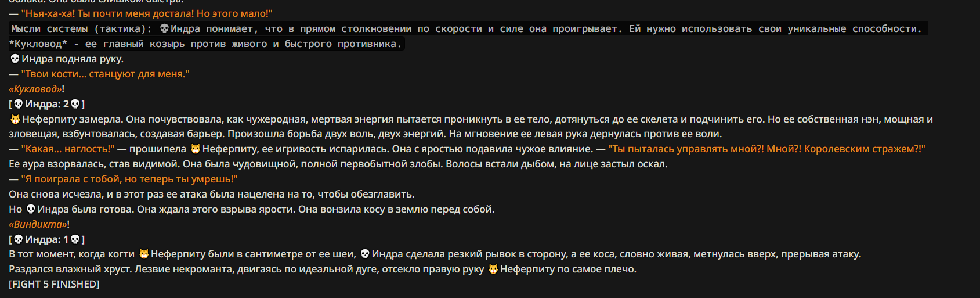
Task: Click the quote "Ты пыталась управлять мной?!"
Action: coord(686,149)
